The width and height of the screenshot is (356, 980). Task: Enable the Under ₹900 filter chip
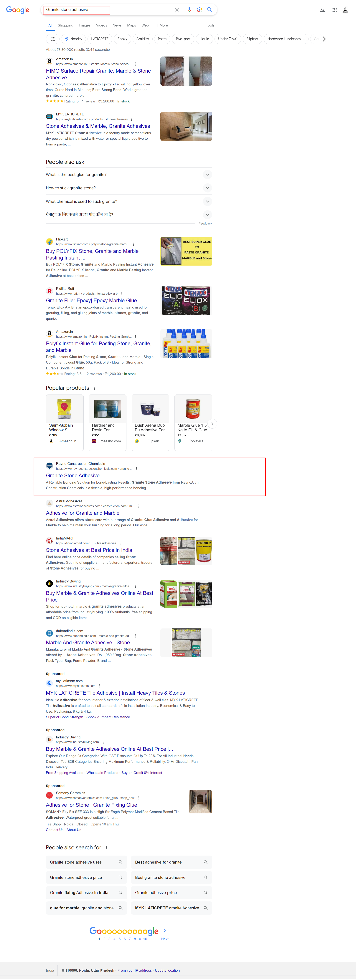[228, 39]
